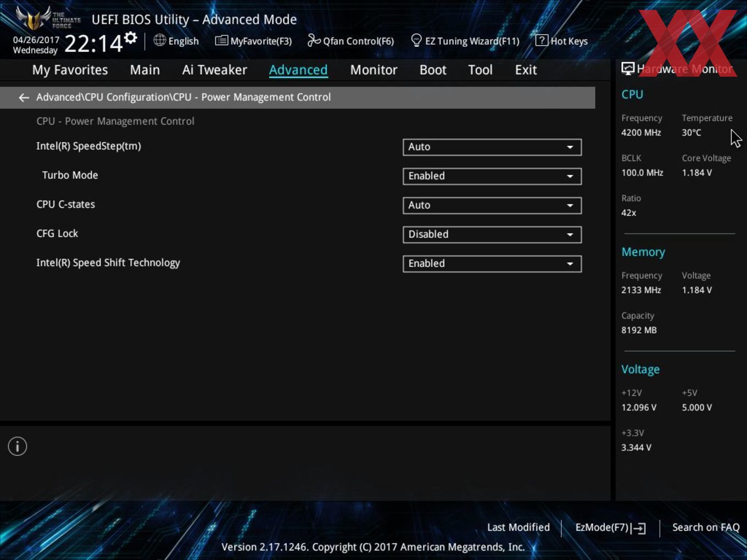747x560 pixels.
Task: Select the Turbo Mode label
Action: tap(70, 175)
